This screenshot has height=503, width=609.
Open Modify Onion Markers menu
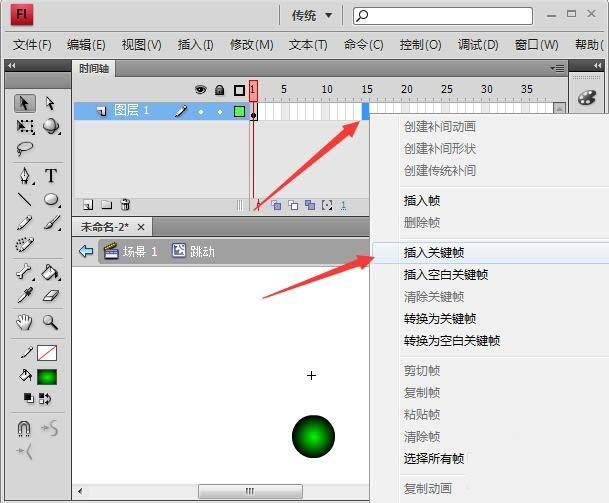327,205
